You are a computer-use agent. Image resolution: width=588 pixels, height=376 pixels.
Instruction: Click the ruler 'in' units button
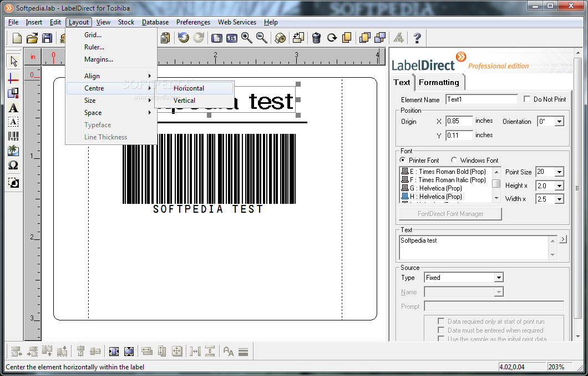(x=33, y=57)
